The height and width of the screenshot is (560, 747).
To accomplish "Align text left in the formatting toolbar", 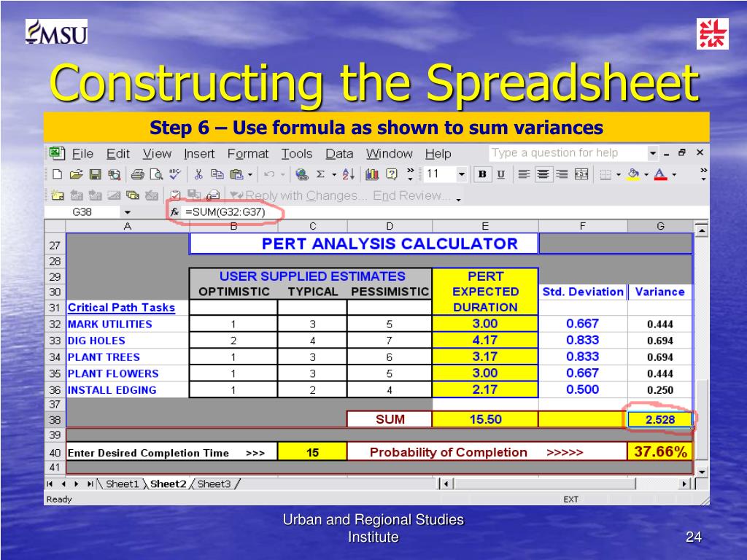I will tap(524, 174).
